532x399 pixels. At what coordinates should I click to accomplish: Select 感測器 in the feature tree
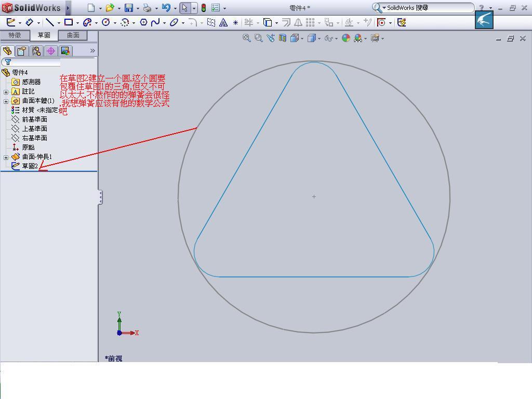tap(31, 82)
